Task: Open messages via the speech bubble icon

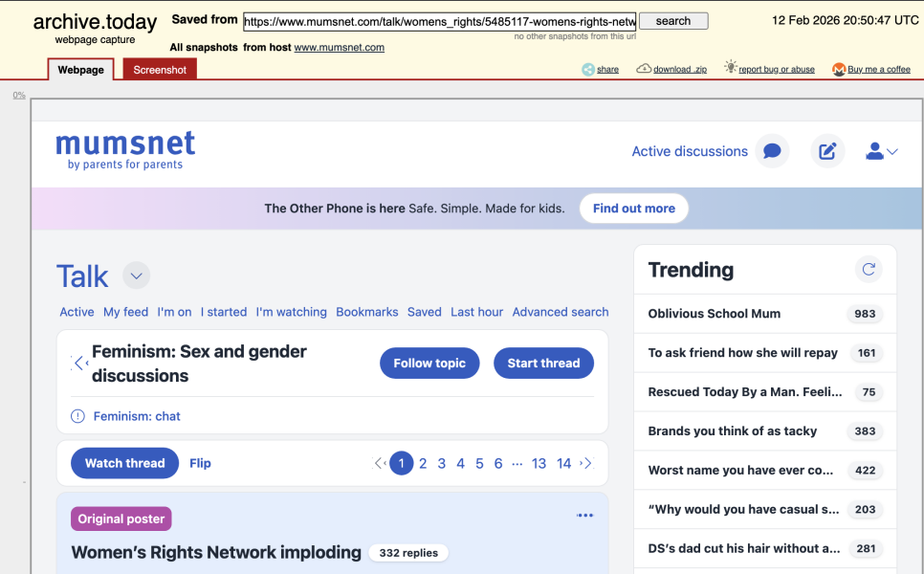Action: click(x=772, y=151)
